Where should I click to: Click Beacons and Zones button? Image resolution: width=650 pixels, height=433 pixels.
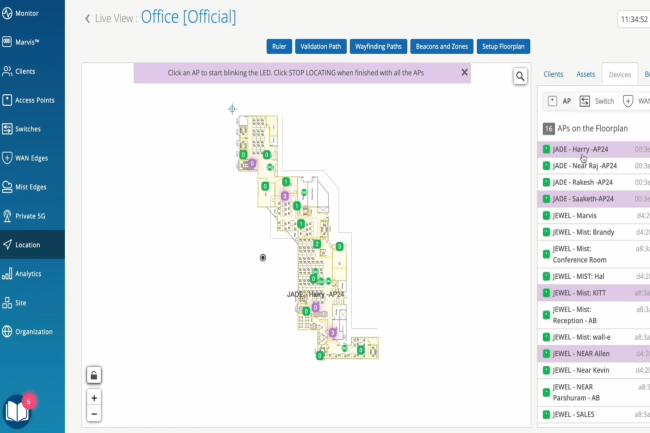coord(441,46)
